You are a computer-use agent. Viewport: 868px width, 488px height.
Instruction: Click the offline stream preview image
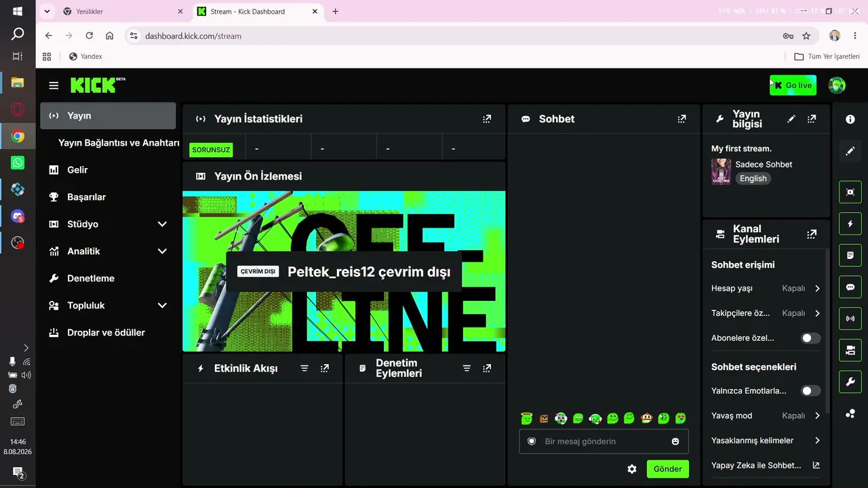344,271
